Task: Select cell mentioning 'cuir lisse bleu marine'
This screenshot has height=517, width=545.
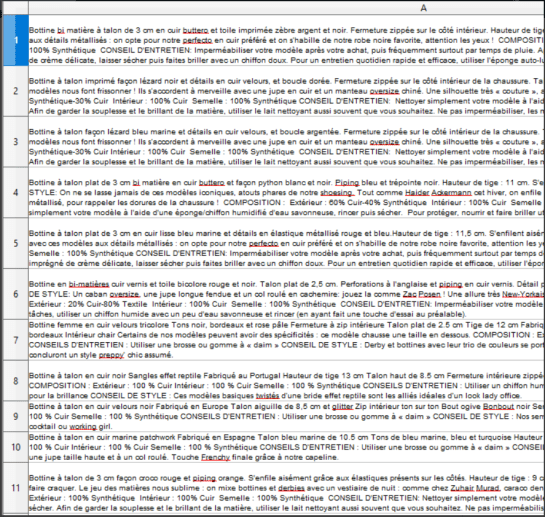Action: (x=287, y=243)
